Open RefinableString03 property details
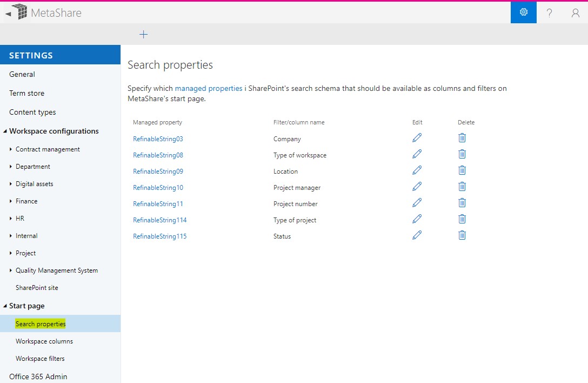 pos(158,138)
